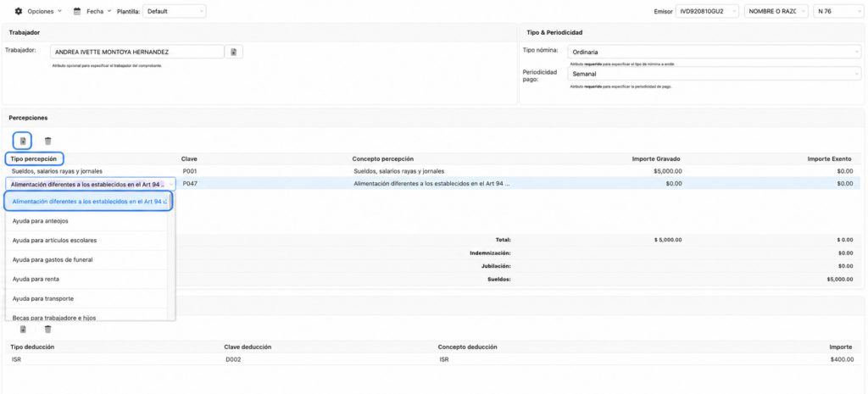Expand the Fecha dropdown

108,11
